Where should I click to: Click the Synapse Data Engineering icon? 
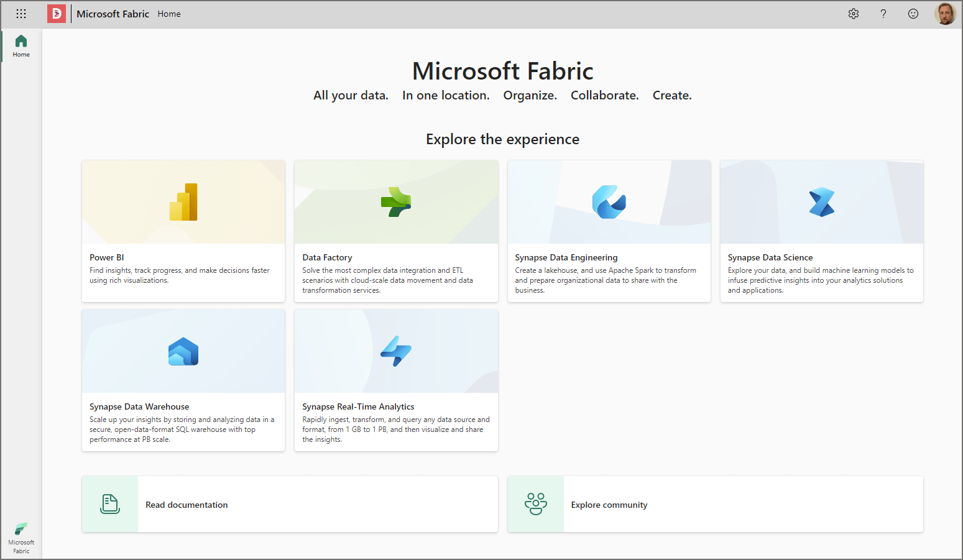tap(609, 201)
